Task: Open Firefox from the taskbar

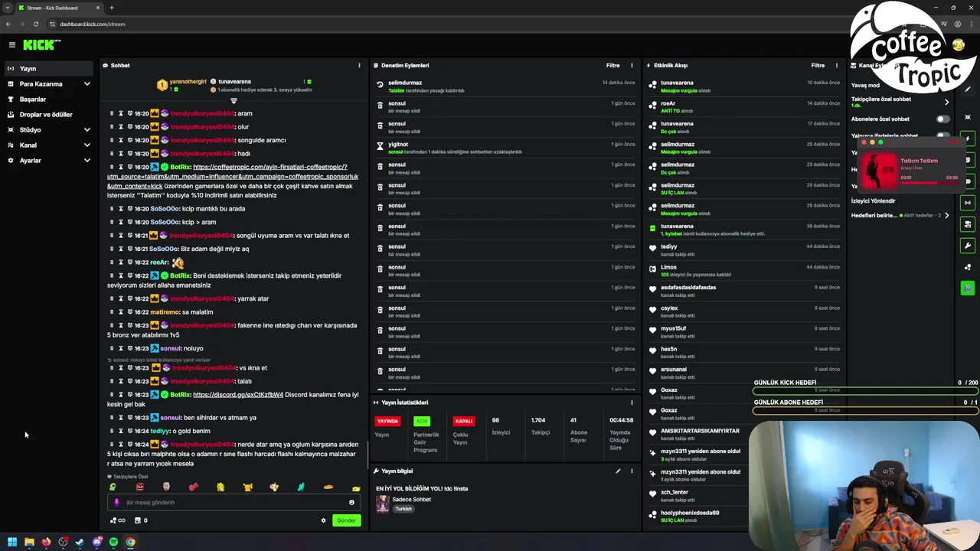Action: click(x=46, y=542)
